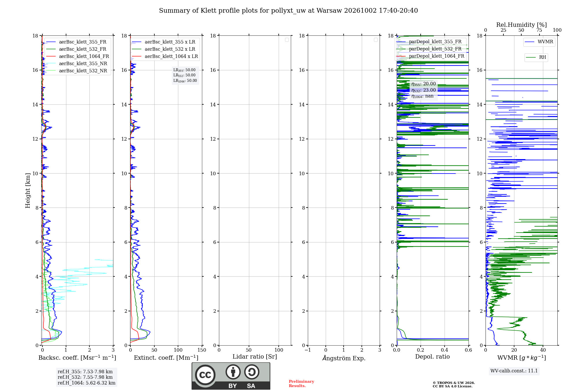Image resolution: width=577 pixels, height=392 pixels.
Task: Click aerBsc_klett_1064 x LR legend entry
Action: pos(165,56)
